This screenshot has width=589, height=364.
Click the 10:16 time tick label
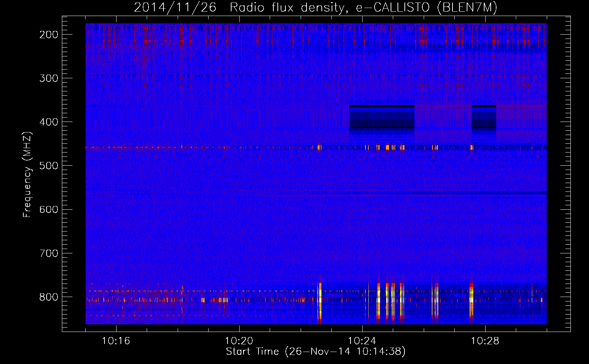116,341
